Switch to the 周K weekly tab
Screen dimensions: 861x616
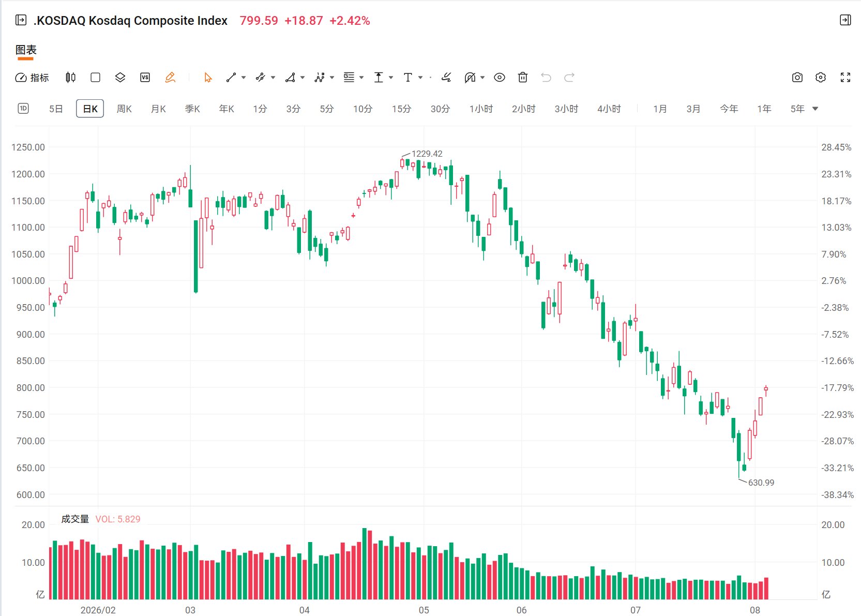(x=124, y=109)
